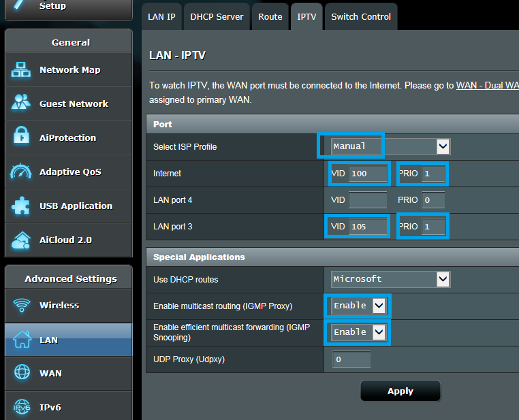Click the LAN - IPTV page title
This screenshot has height=420, width=519.
click(177, 55)
